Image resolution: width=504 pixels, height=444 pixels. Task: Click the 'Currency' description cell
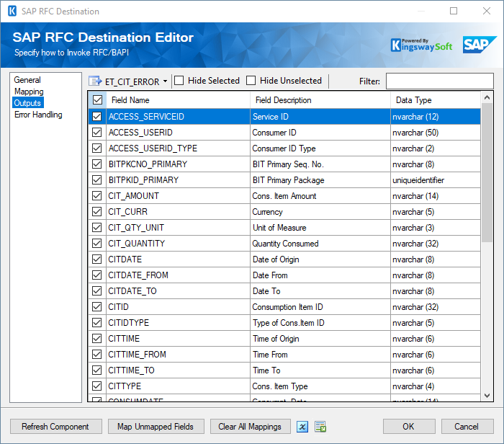(x=320, y=211)
